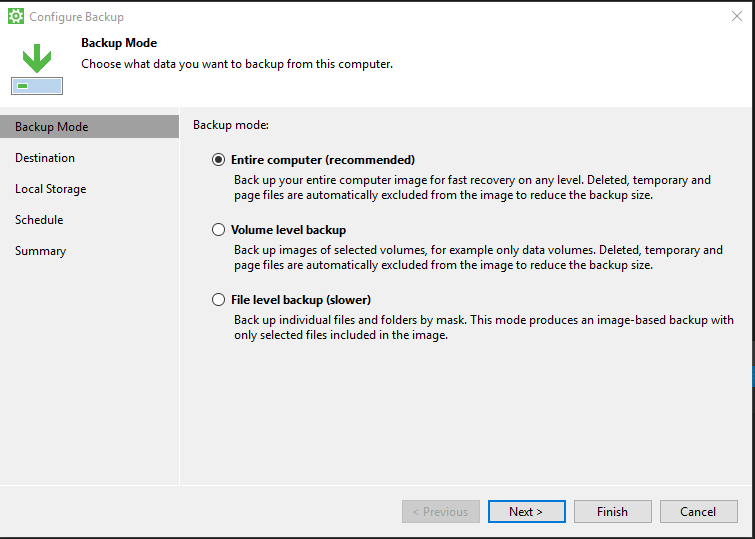Select the Entire computer (recommended) radio button

click(x=219, y=160)
